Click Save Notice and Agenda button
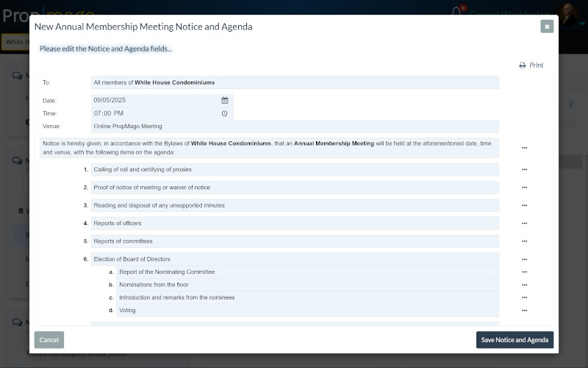The height and width of the screenshot is (368, 588). point(514,340)
